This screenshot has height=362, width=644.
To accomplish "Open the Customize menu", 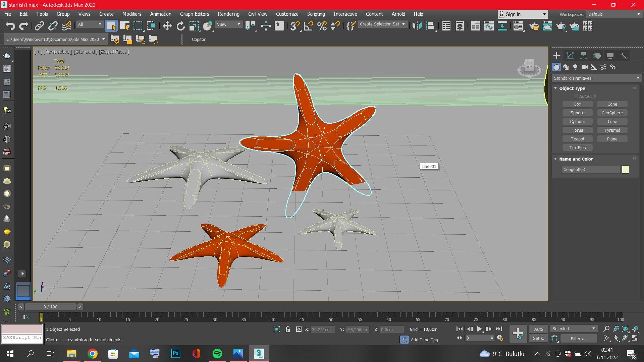I will [287, 14].
